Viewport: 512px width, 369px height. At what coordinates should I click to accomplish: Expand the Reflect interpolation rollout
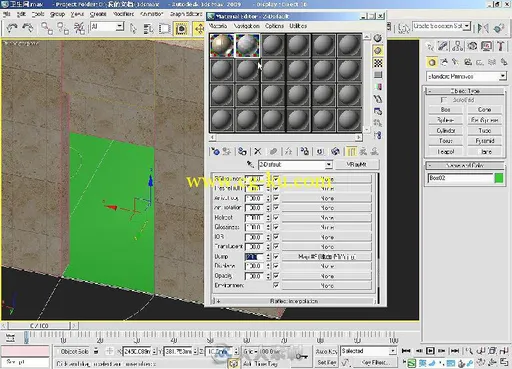[x=294, y=301]
